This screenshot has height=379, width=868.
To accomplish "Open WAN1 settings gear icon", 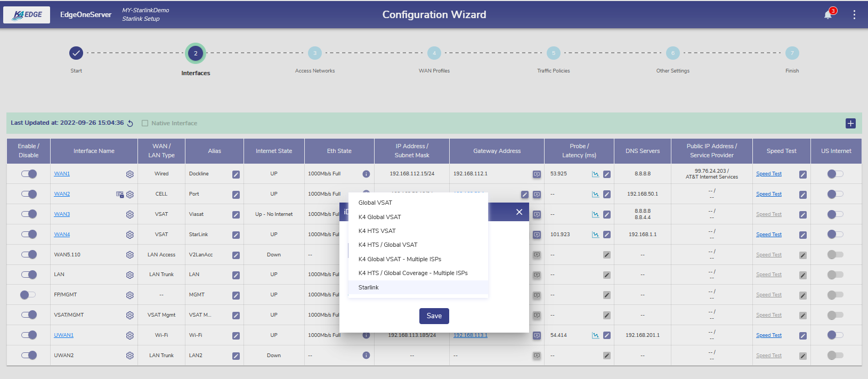I will coord(129,174).
